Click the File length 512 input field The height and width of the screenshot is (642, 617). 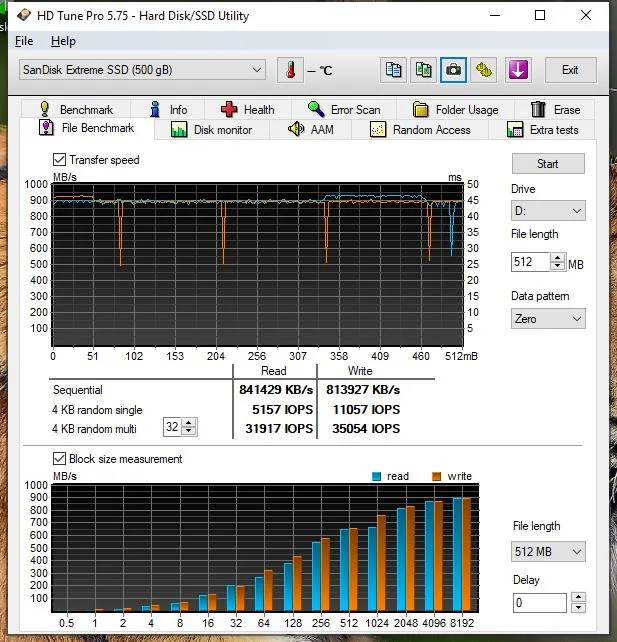[531, 262]
